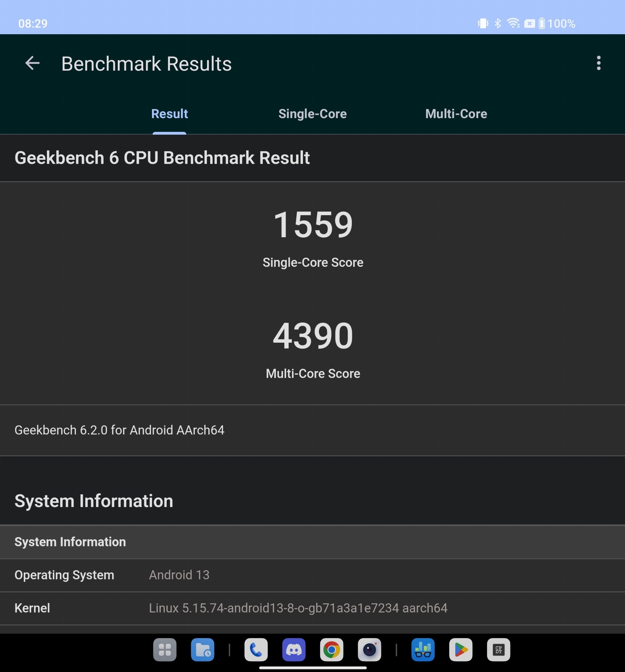Screen dimensions: 625x672
Task: Tap the battery 100% indicator
Action: [x=557, y=24]
